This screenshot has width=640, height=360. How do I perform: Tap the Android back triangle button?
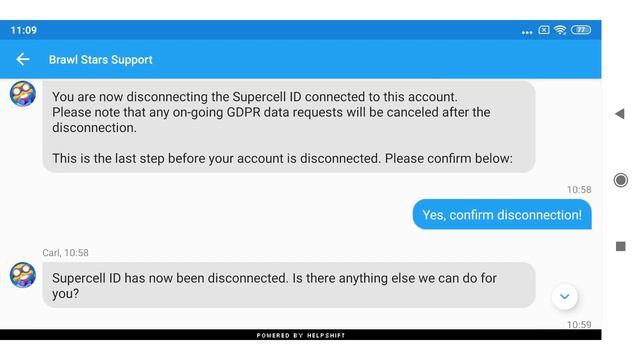point(620,114)
